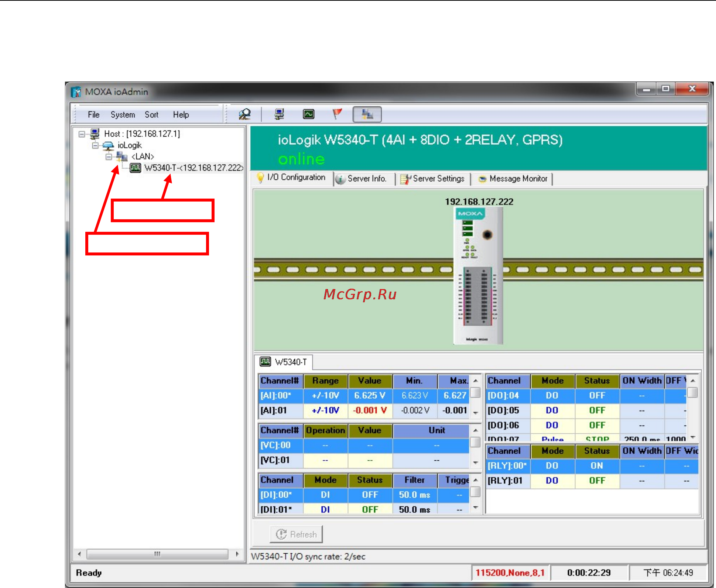Click the OFF status of [RLY]:01
716x588 pixels.
pyautogui.click(x=597, y=481)
